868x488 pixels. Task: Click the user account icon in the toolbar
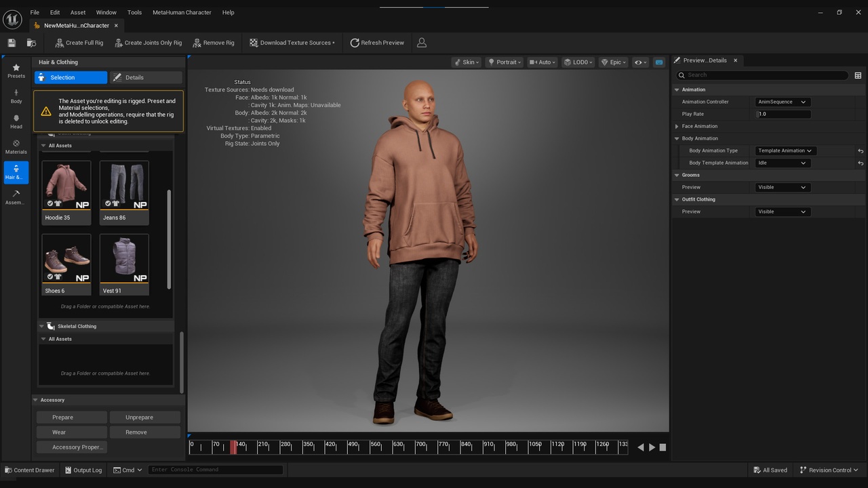point(422,43)
